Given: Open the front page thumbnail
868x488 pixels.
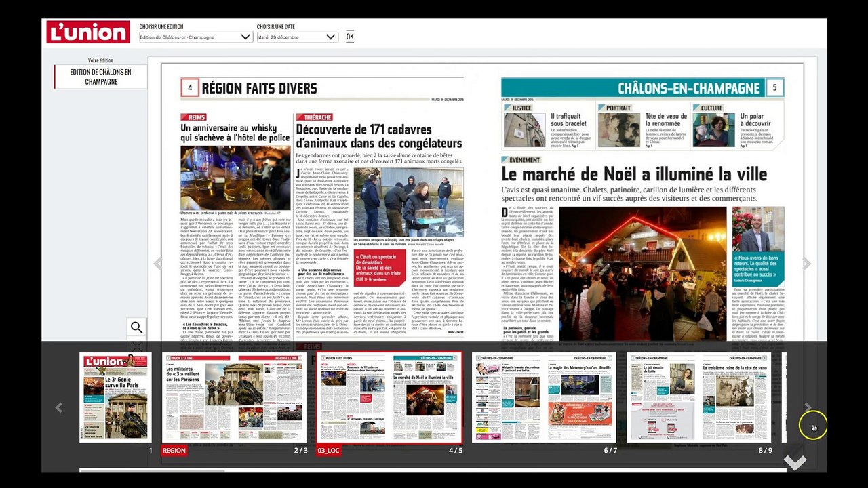Looking at the screenshot, I should point(115,397).
